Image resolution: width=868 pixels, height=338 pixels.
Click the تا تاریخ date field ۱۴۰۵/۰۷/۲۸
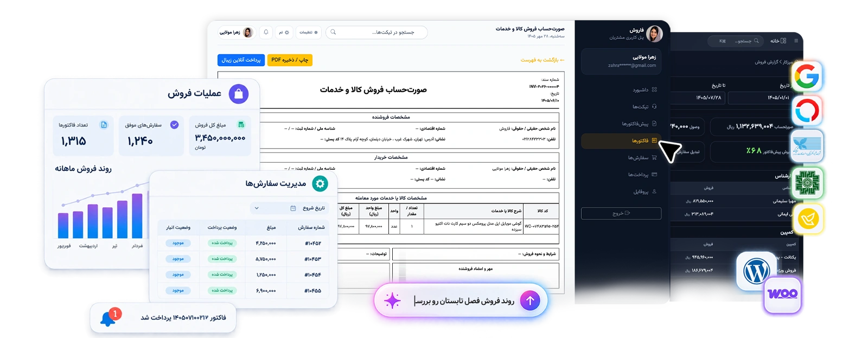coord(697,98)
